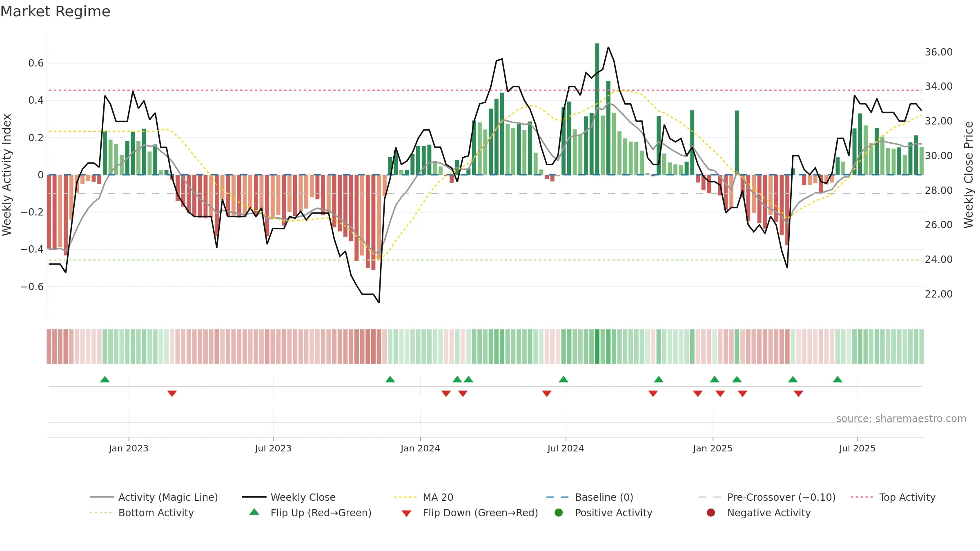
Task: Click the −0.6 activity axis tick
Action: click(32, 287)
